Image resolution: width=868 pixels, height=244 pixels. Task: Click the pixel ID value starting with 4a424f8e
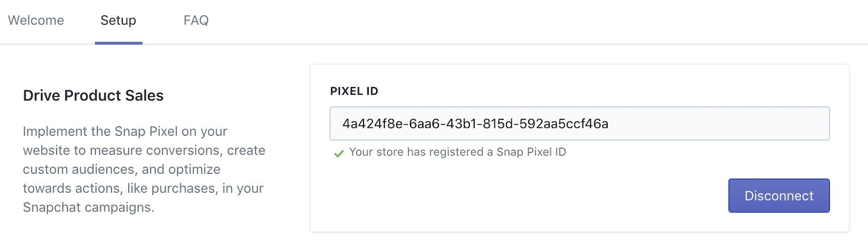(x=475, y=124)
